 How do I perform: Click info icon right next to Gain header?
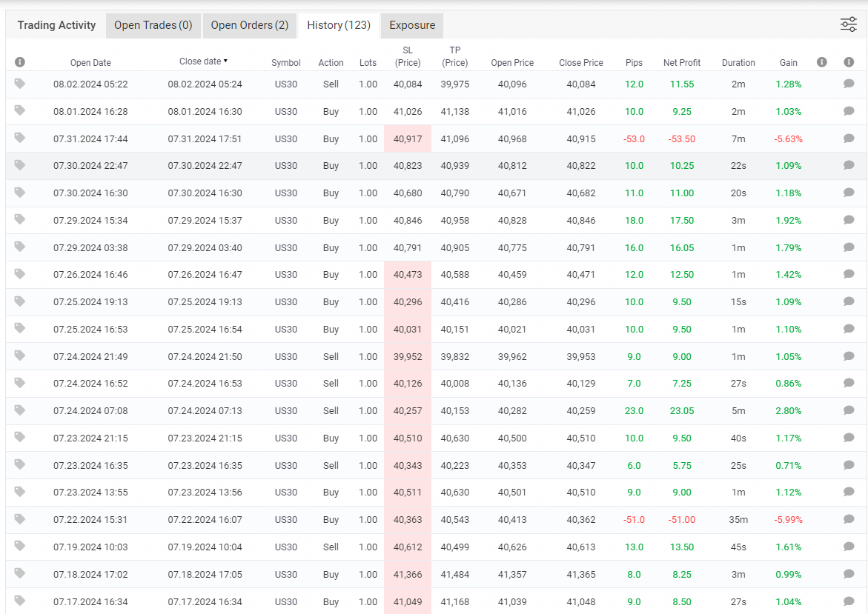821,62
